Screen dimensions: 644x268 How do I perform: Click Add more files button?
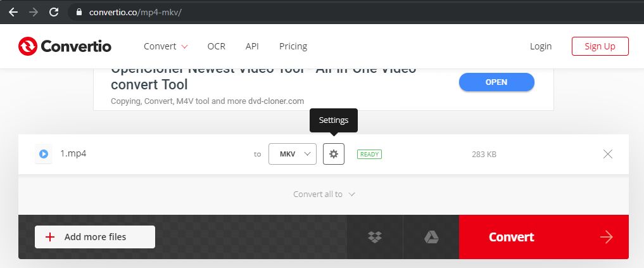(95, 237)
